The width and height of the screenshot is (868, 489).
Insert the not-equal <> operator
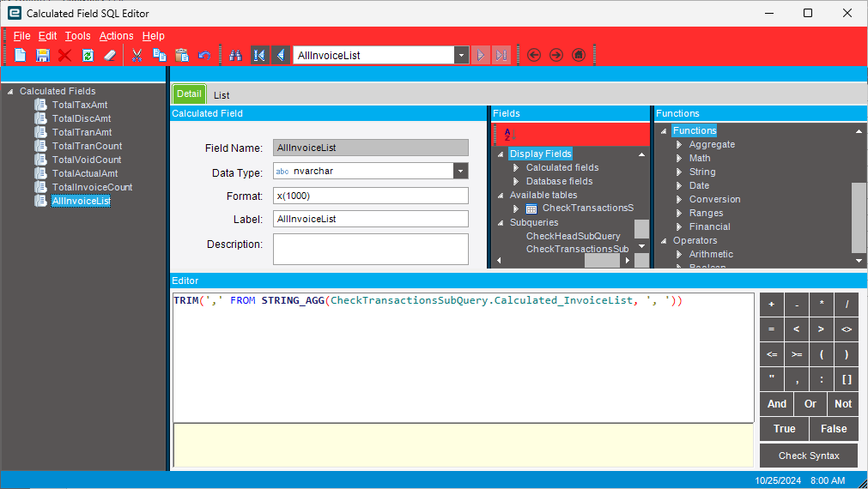pyautogui.click(x=847, y=329)
